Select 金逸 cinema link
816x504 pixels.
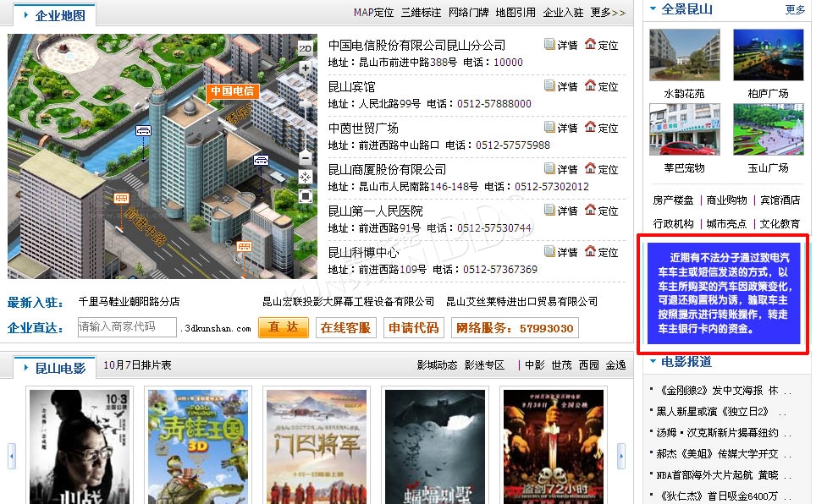[615, 365]
